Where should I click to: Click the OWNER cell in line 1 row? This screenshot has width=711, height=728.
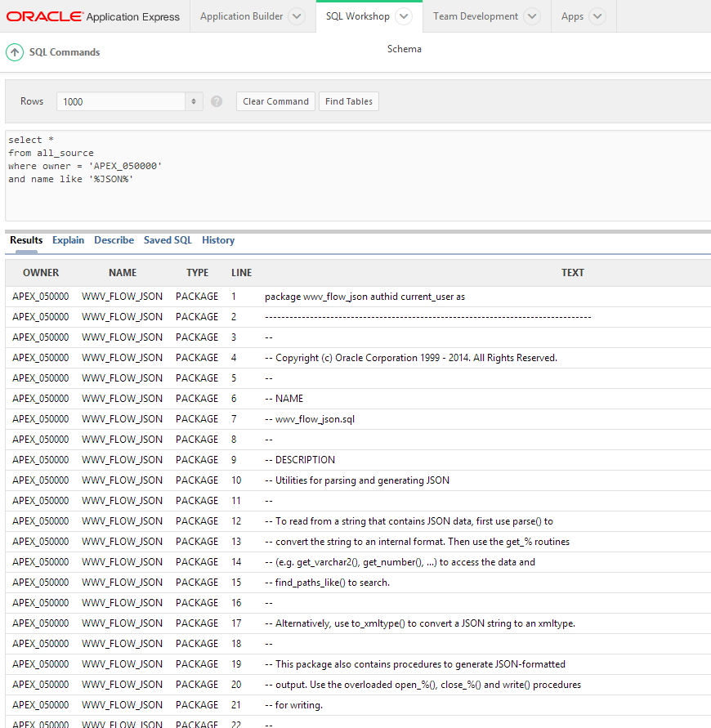pyautogui.click(x=40, y=297)
